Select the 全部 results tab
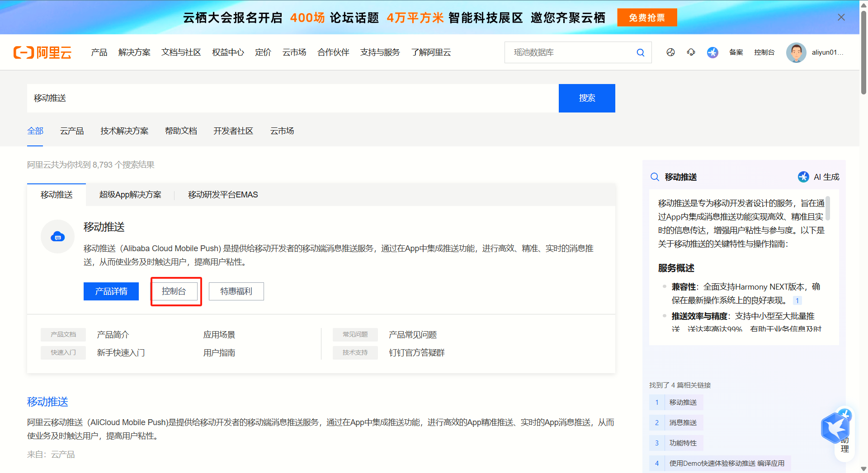 click(x=35, y=131)
